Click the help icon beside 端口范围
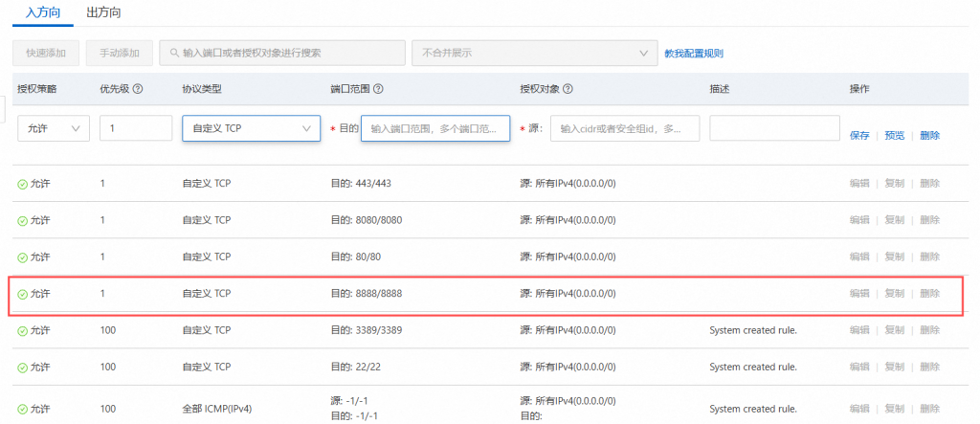Screen dimensions: 980x424 click(378, 89)
